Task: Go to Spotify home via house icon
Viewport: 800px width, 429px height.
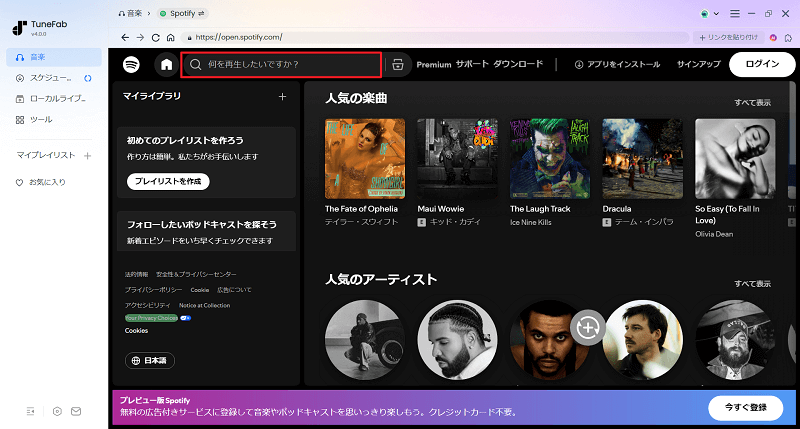Action: click(x=166, y=64)
